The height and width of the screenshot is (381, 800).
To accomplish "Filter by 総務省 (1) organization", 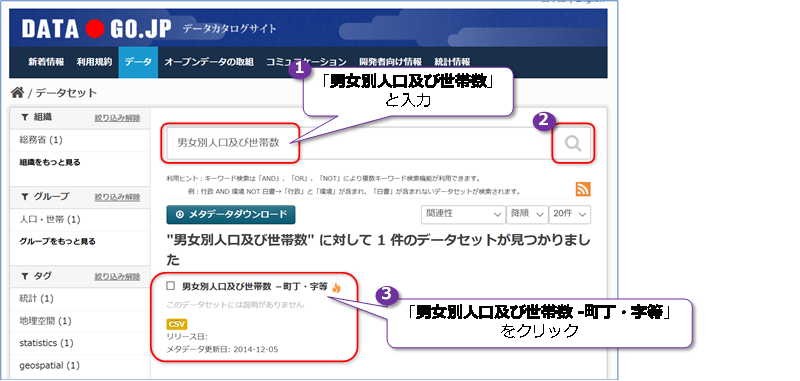I will click(x=41, y=140).
